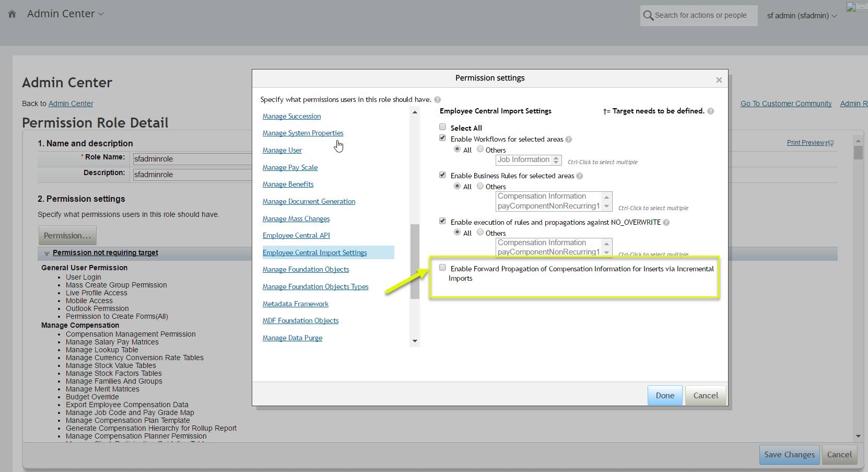The width and height of the screenshot is (868, 472).
Task: Open Job Information workflow list box
Action: click(529, 160)
